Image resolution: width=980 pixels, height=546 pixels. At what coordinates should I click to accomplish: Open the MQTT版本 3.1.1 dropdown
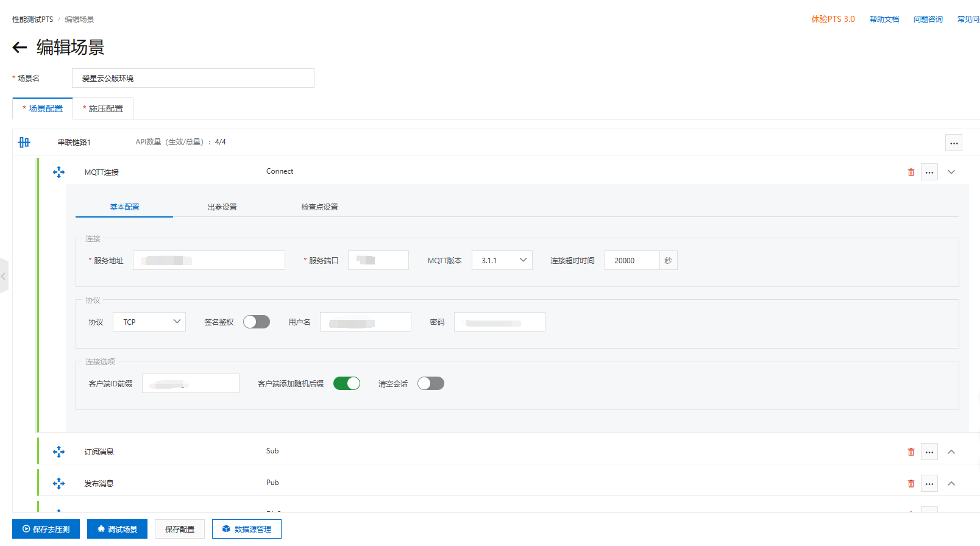coord(502,260)
